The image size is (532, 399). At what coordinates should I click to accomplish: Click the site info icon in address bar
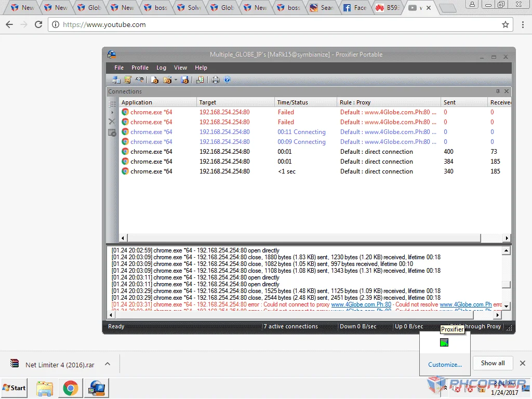(55, 24)
